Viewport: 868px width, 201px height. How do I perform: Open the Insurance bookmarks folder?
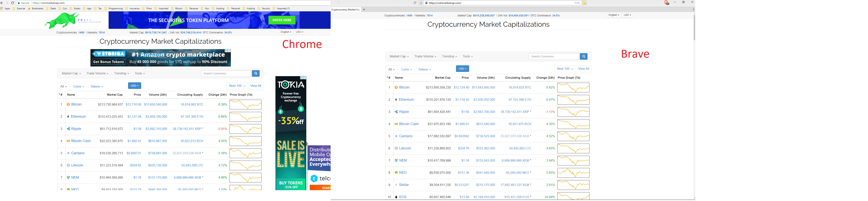[x=133, y=9]
